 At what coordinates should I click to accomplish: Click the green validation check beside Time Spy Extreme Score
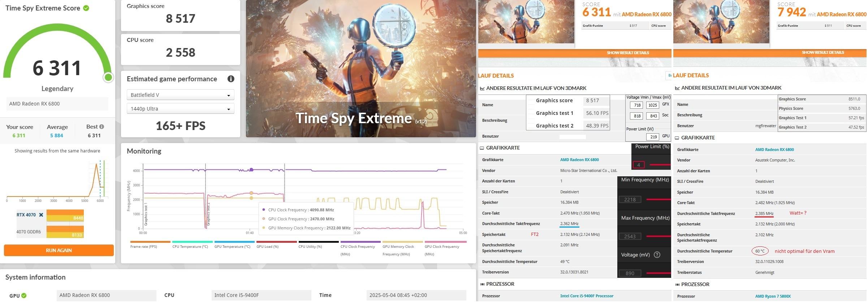tap(86, 8)
